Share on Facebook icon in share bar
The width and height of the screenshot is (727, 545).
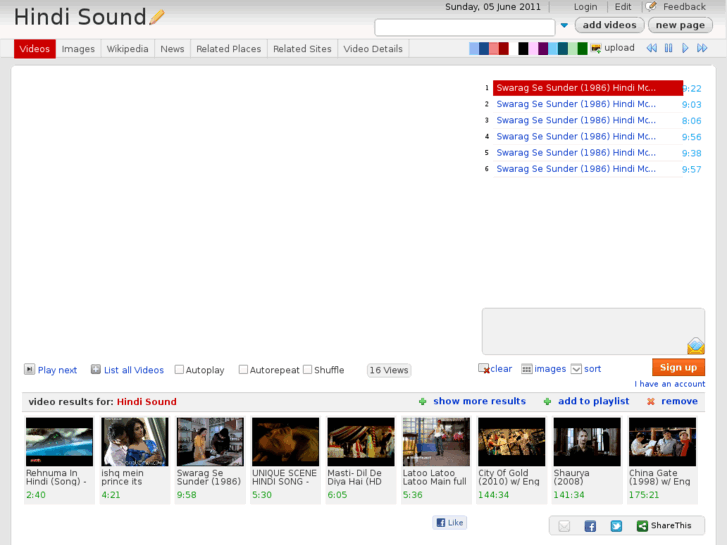pos(590,526)
